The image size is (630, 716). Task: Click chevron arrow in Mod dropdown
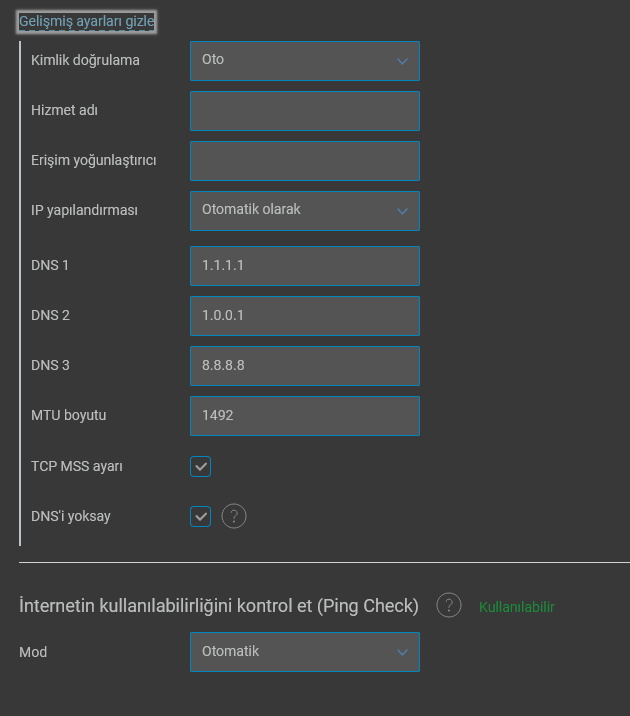tap(402, 652)
